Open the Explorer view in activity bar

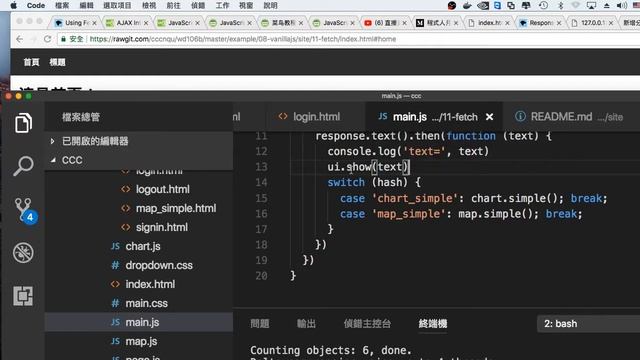pos(23,122)
